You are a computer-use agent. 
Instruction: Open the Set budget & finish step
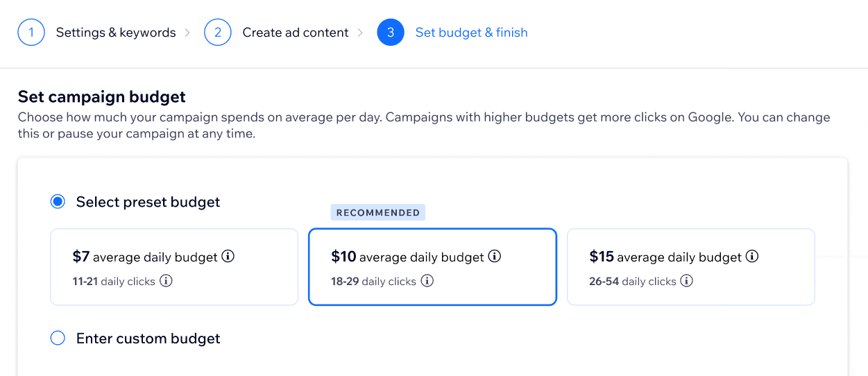471,33
